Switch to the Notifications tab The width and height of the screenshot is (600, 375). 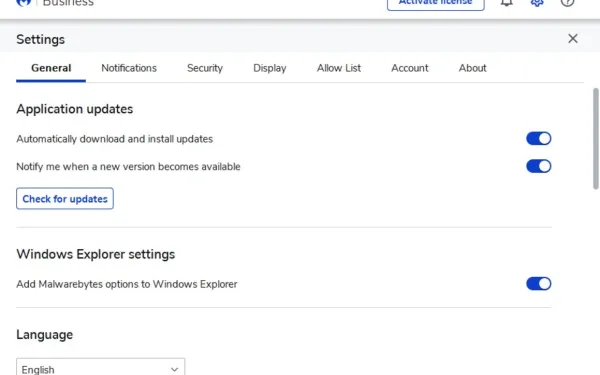click(x=129, y=68)
